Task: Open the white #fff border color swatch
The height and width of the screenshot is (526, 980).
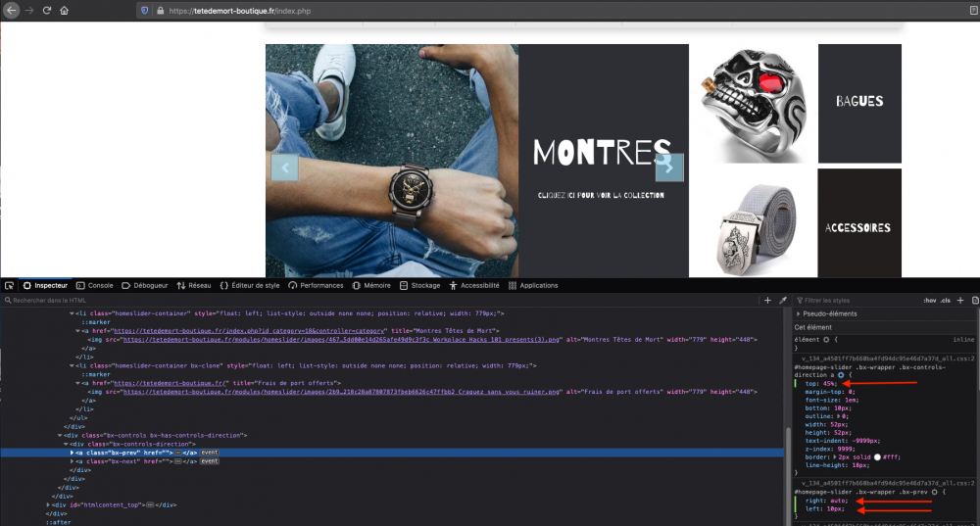Action: tap(877, 457)
